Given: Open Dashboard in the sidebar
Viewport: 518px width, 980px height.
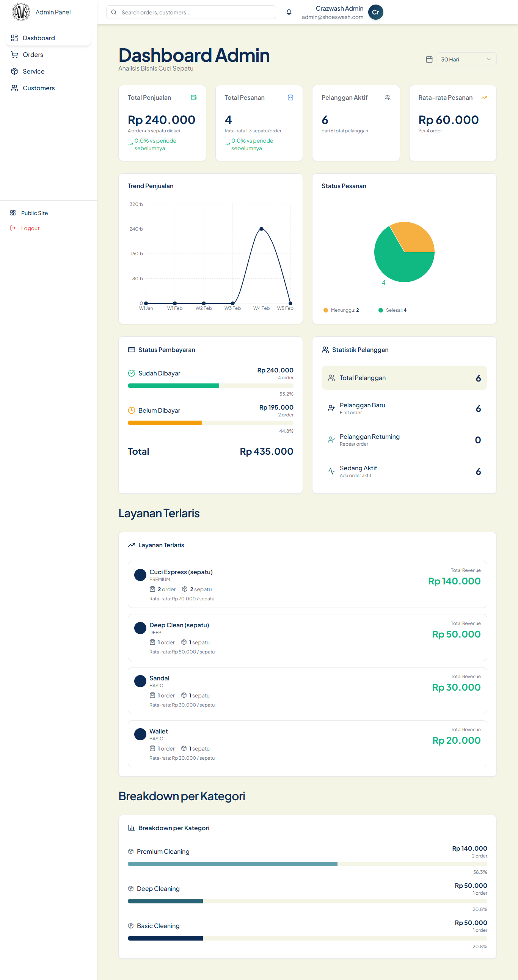Looking at the screenshot, I should 48,38.
